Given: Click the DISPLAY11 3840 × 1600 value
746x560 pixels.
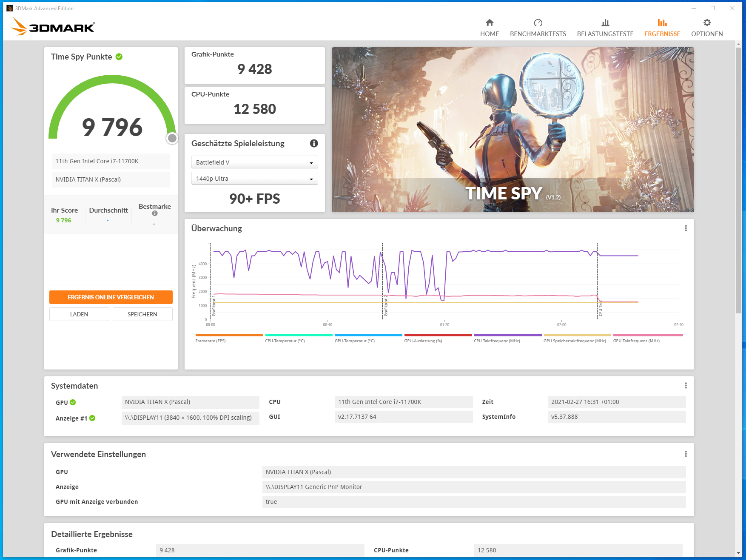Looking at the screenshot, I should 190,418.
